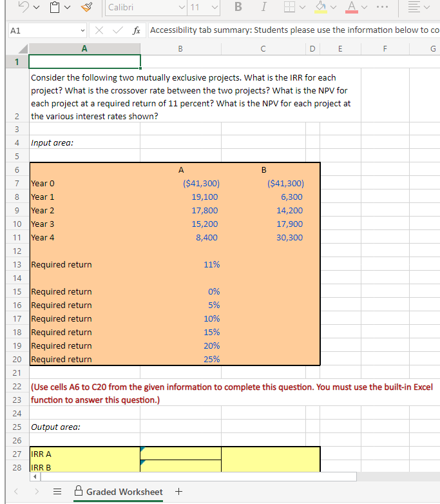Select cell with value 17,900
The width and height of the screenshot is (440, 504).
coord(263,224)
